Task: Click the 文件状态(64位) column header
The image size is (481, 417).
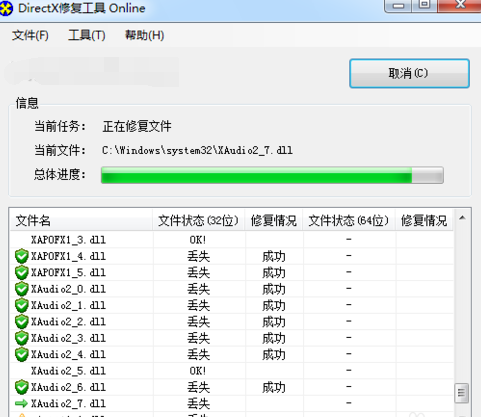Action: (x=349, y=220)
